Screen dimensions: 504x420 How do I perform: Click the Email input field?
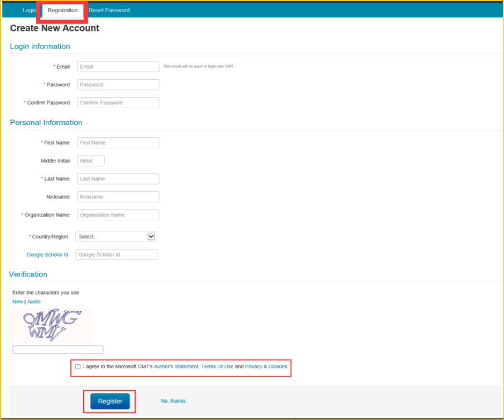[118, 66]
